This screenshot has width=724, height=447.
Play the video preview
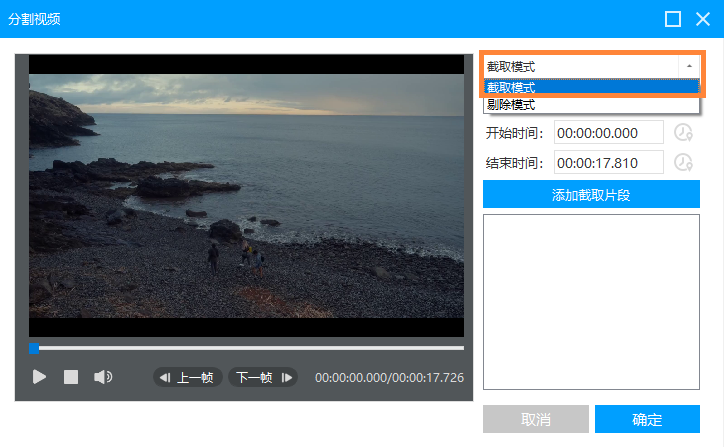tap(40, 377)
